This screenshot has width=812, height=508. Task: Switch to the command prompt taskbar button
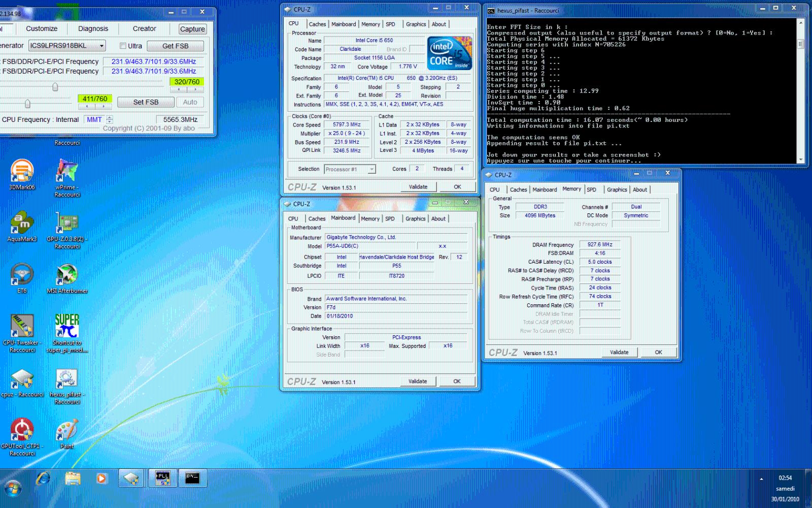[192, 478]
